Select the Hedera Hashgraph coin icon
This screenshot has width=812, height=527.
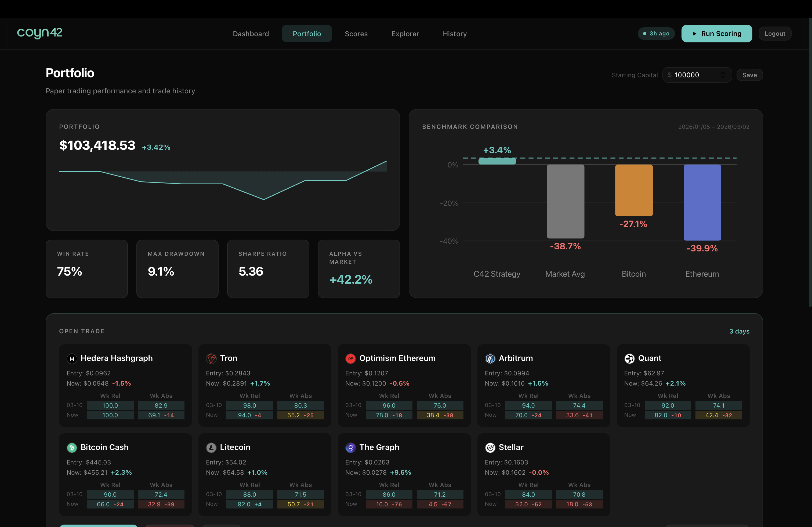(x=72, y=358)
